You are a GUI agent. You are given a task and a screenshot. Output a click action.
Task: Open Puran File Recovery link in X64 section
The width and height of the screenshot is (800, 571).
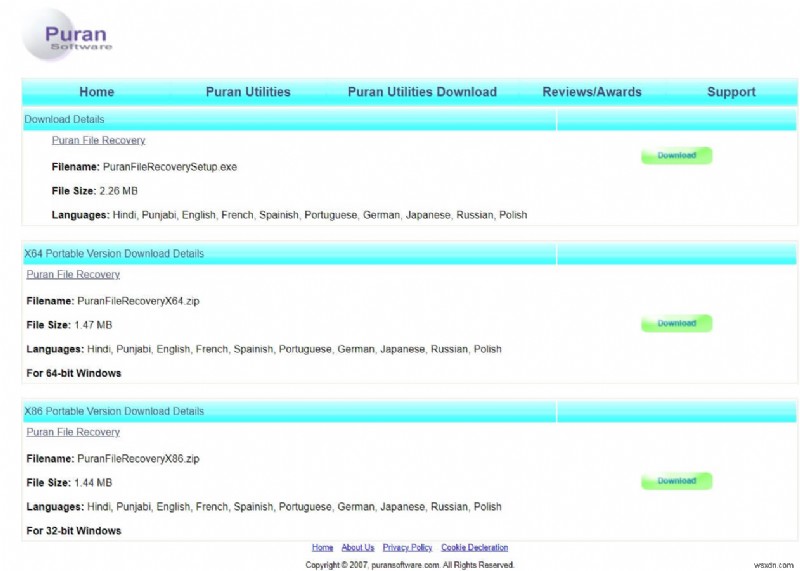pyautogui.click(x=73, y=275)
